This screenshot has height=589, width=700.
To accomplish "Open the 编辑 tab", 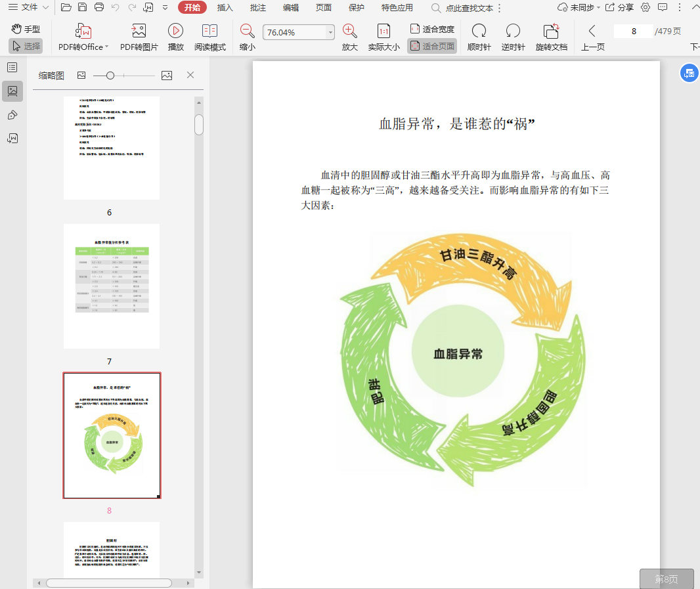I will click(x=291, y=8).
